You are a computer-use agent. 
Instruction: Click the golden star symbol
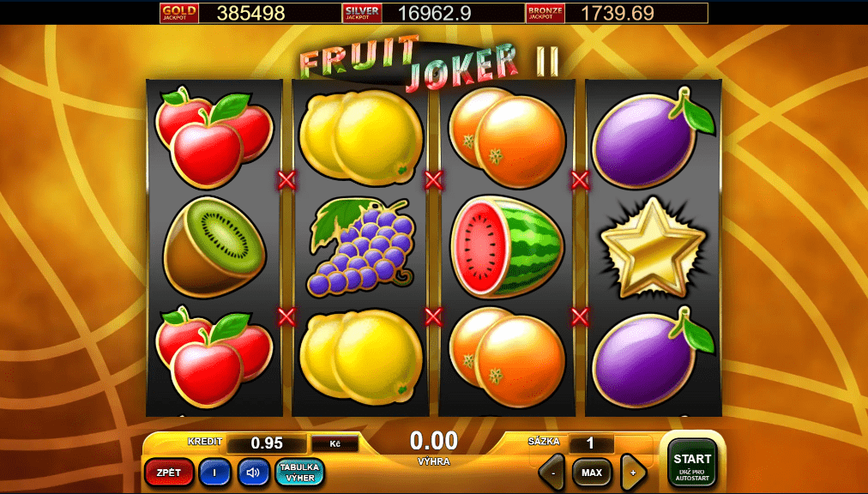coord(654,248)
